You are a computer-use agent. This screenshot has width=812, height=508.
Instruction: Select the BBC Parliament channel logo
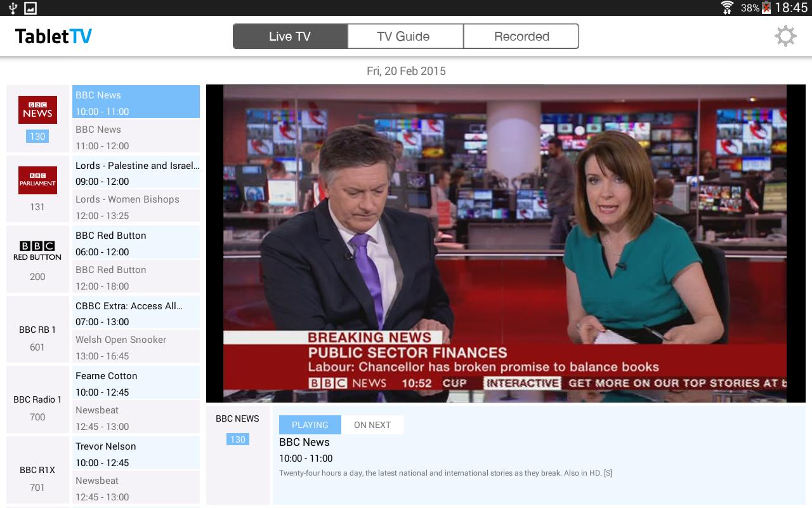(x=37, y=180)
